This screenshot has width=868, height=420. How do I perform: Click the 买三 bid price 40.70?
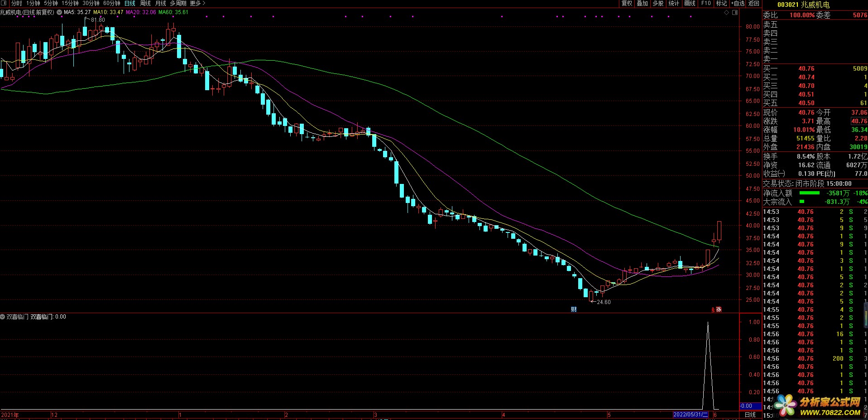coord(806,86)
